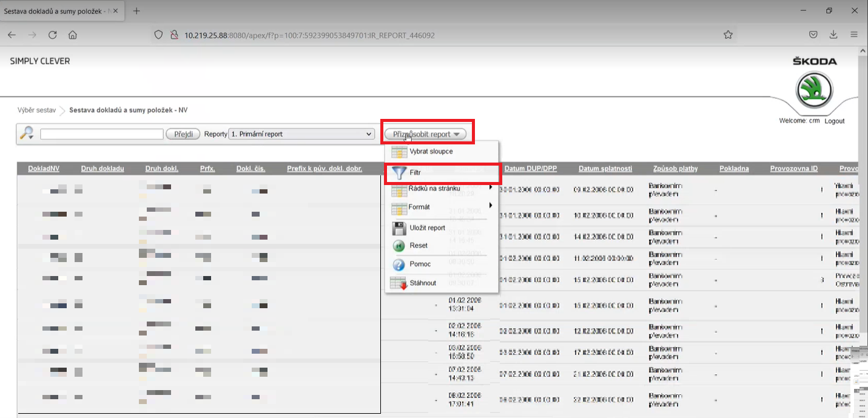Bookmark this page with star icon
Viewport: 868px width, 418px height.
(x=728, y=35)
